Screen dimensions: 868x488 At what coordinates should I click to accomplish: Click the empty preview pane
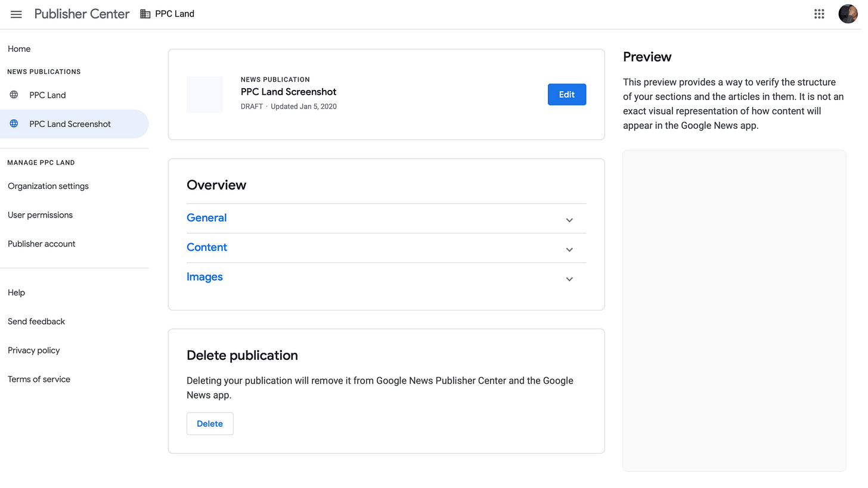pos(734,311)
